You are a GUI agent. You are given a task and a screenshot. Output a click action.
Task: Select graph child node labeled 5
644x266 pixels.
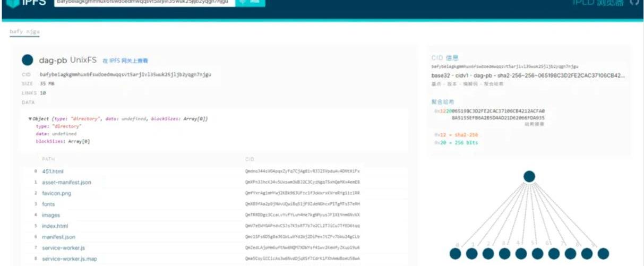537,253
